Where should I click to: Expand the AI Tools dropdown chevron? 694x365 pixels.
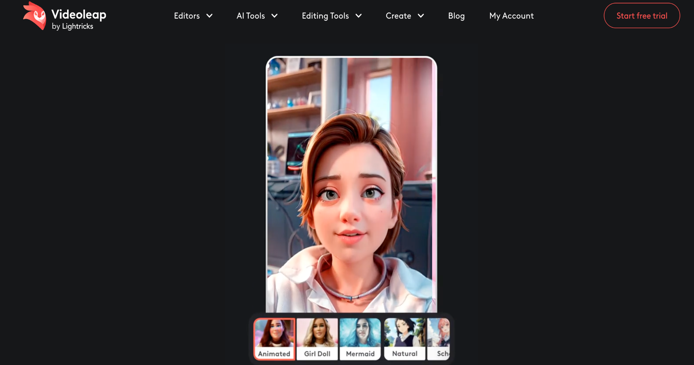point(274,16)
